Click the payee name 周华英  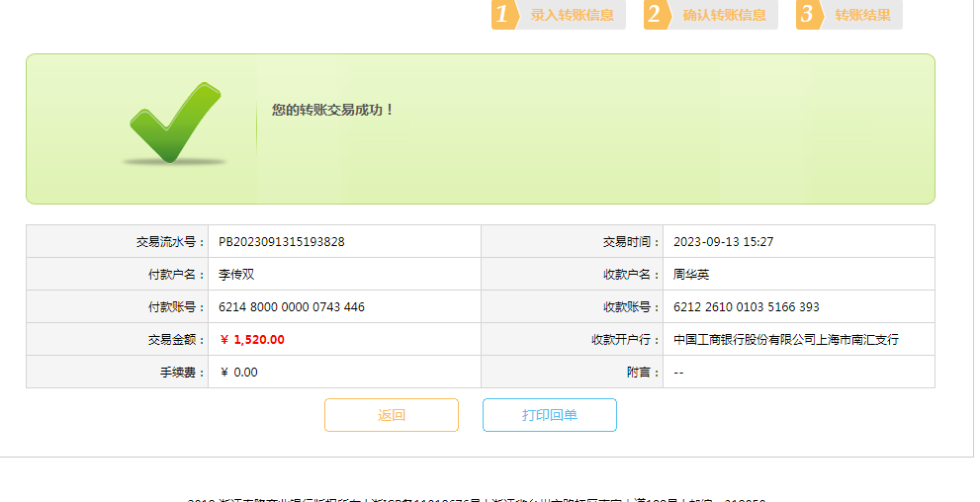point(691,274)
